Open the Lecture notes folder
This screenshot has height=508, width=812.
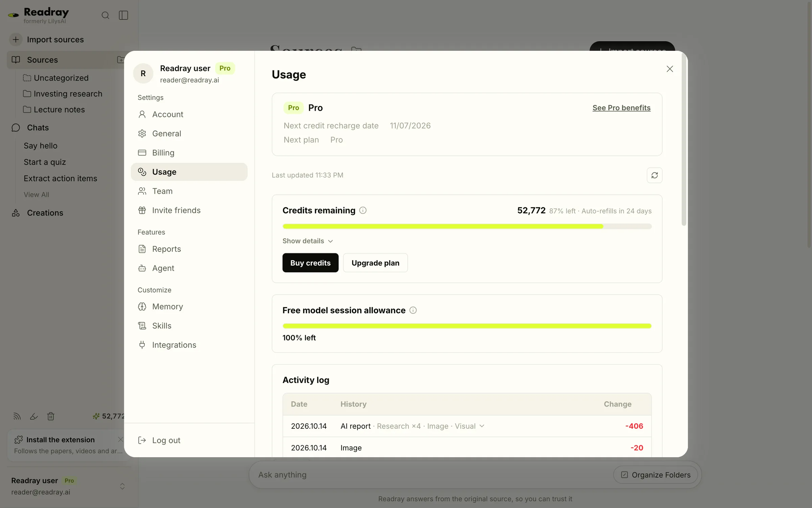54,110
